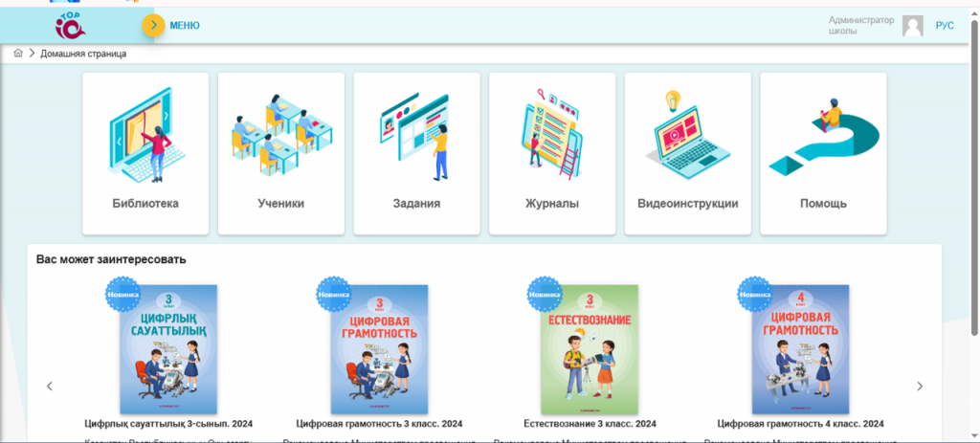Viewport: 980px width, 443px height.
Task: Click the home icon in breadcrumb
Action: 18,54
